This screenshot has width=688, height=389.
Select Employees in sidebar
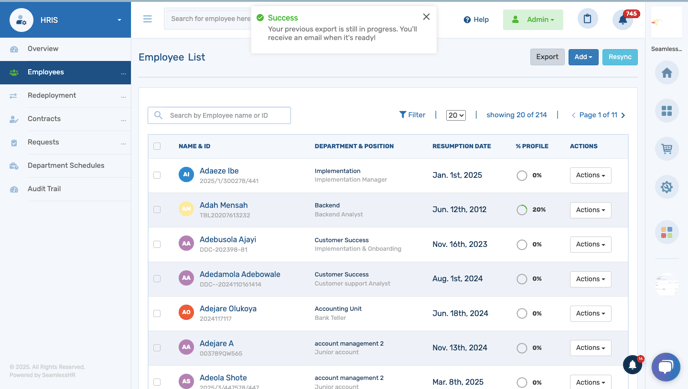[x=65, y=72]
